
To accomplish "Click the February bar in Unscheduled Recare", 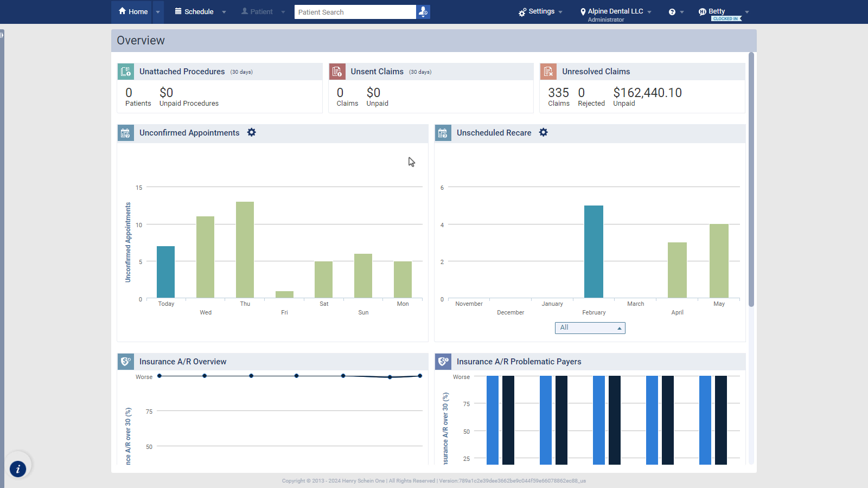I will click(593, 252).
